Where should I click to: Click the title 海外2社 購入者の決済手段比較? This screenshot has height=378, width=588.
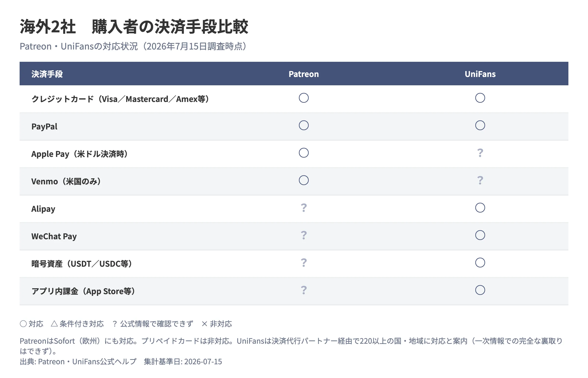click(134, 26)
